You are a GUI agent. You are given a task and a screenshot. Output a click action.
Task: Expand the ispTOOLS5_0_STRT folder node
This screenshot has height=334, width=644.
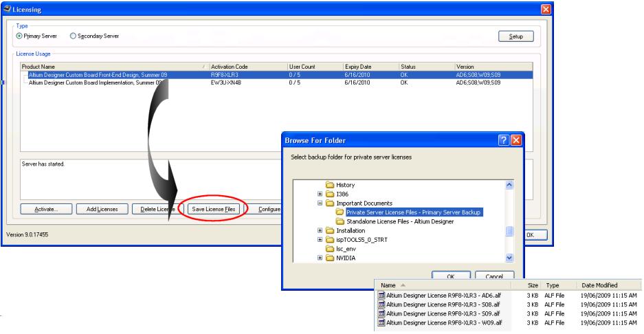coord(320,240)
